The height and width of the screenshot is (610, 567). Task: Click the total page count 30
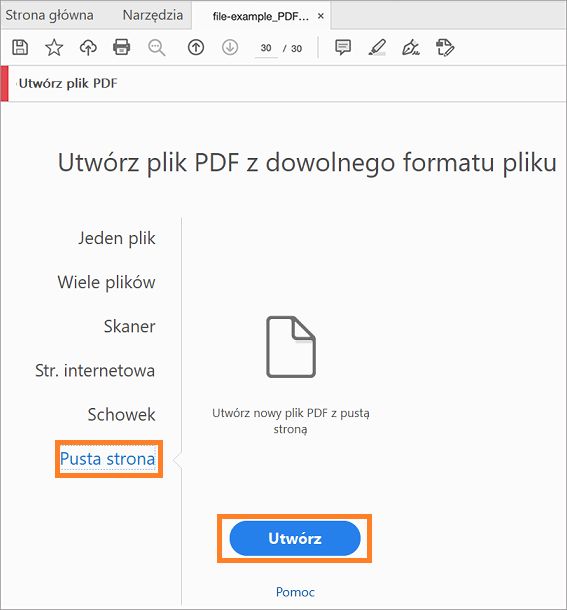(x=297, y=49)
